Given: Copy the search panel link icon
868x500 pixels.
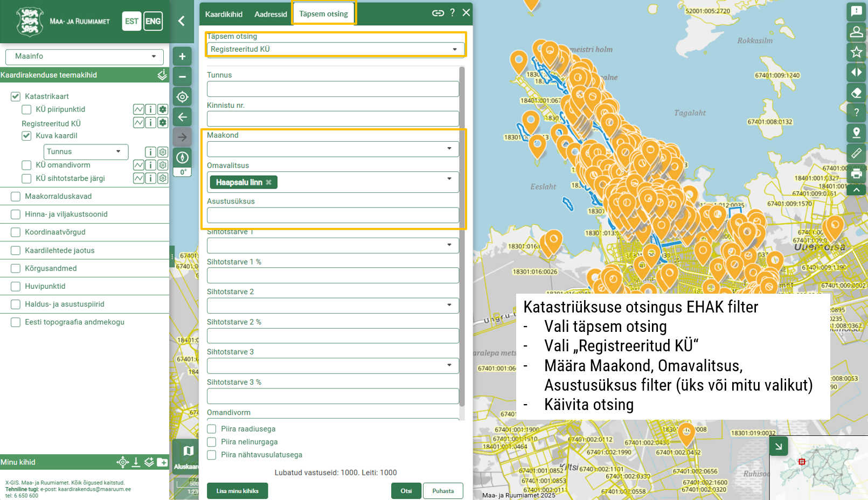Looking at the screenshot, I should point(438,13).
